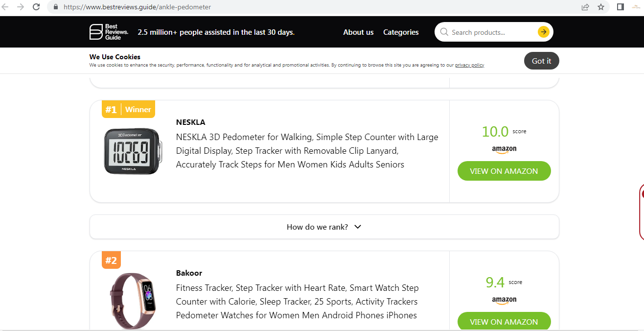Image resolution: width=644 pixels, height=331 pixels.
Task: Submit search with the yellow arrow button
Action: [x=543, y=32]
